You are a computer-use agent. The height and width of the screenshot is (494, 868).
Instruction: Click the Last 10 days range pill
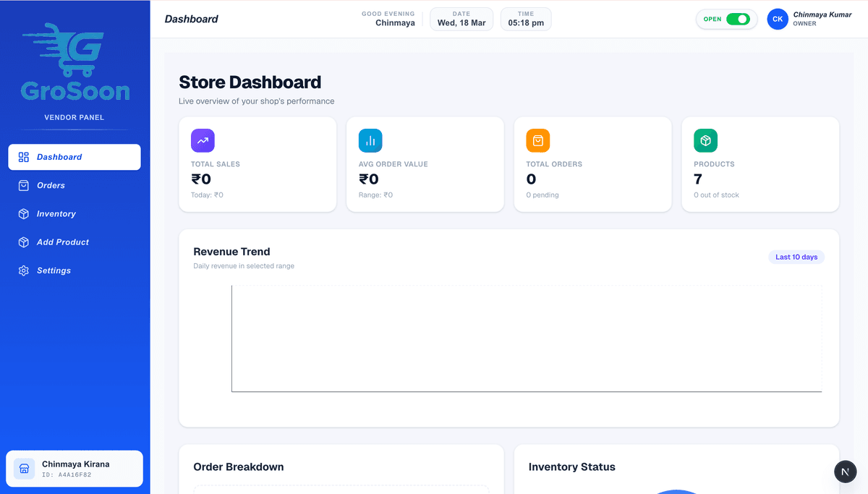pos(796,257)
